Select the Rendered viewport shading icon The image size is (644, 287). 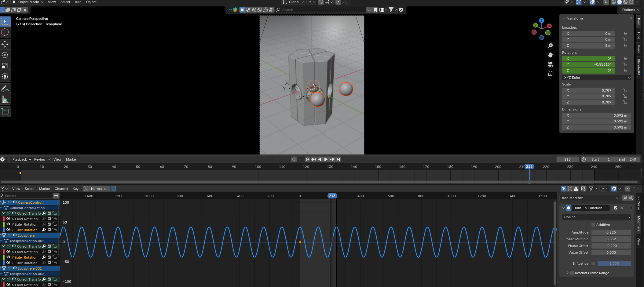(631, 2)
